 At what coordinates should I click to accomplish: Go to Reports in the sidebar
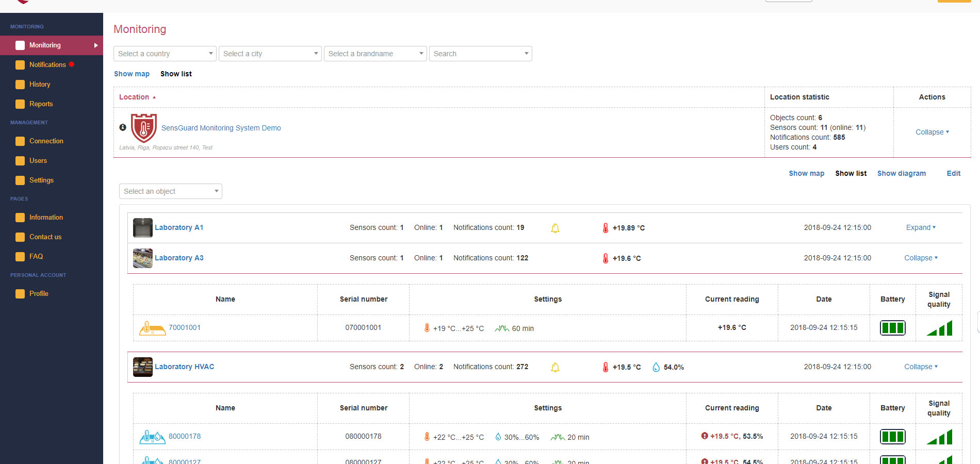41,104
